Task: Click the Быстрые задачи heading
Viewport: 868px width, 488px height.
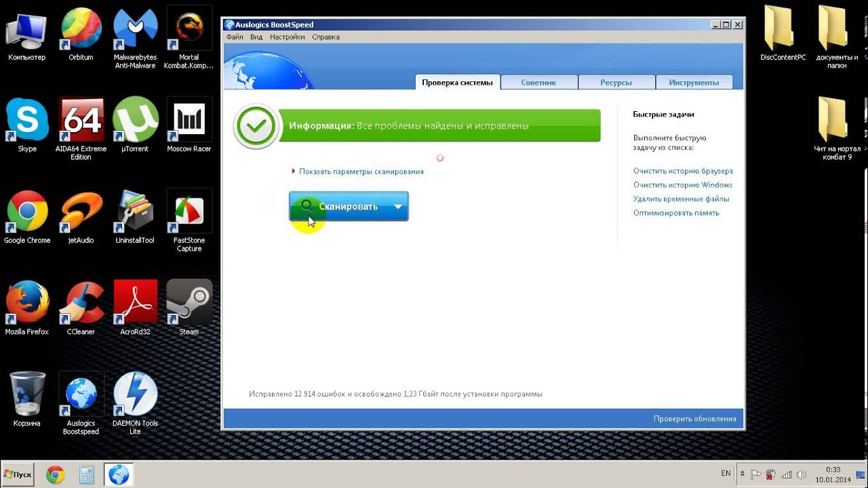Action: [x=663, y=115]
